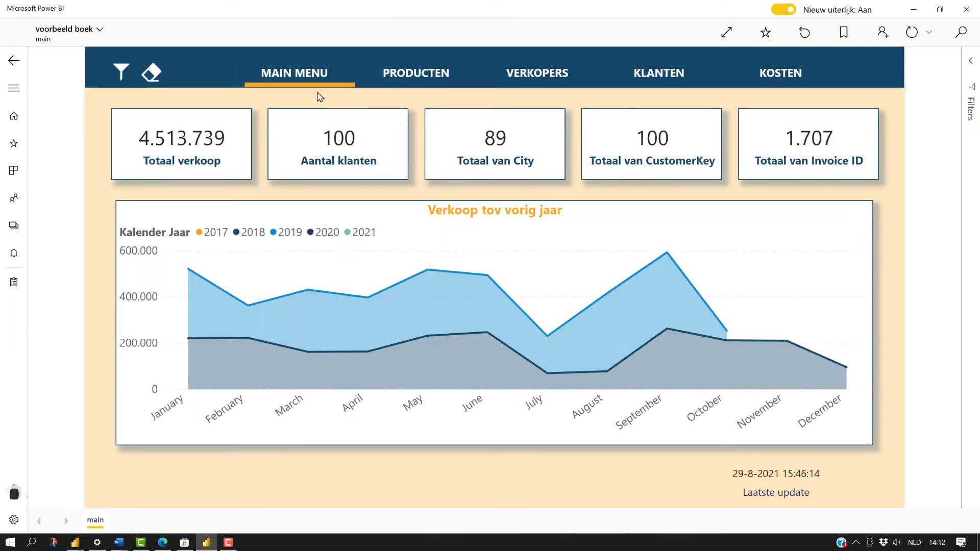Click the reset to default icon
This screenshot has height=551, width=980.
[x=804, y=32]
